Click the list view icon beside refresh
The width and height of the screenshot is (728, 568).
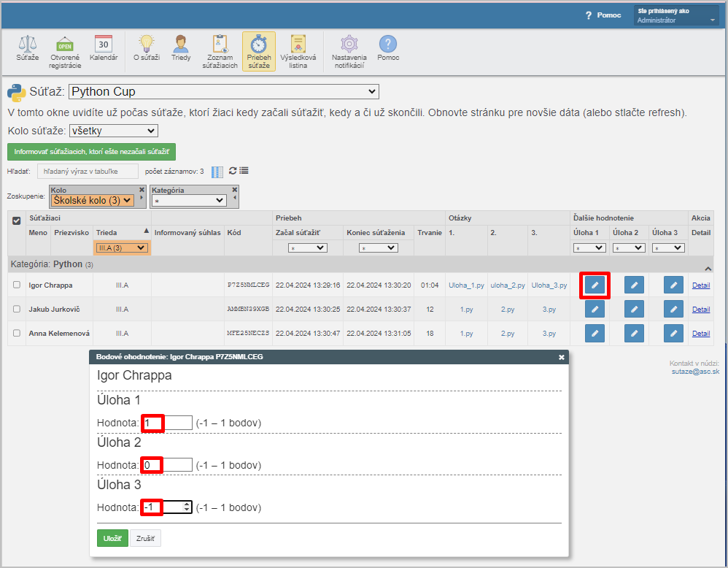(244, 171)
